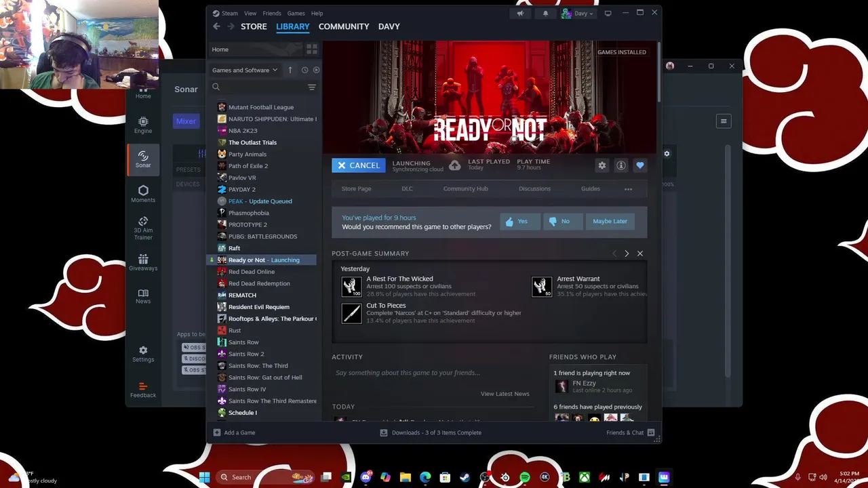Screen dimensions: 868x488
Task: Open Games menu
Action: (x=296, y=13)
